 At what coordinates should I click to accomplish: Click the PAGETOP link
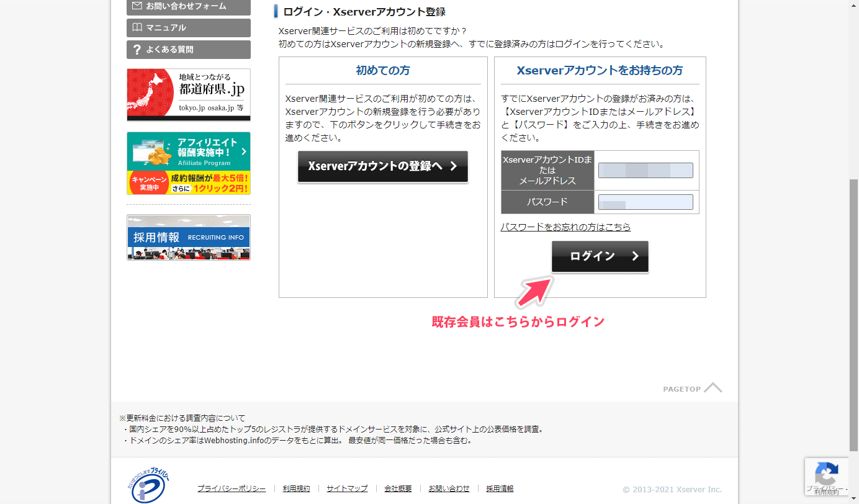pos(693,389)
